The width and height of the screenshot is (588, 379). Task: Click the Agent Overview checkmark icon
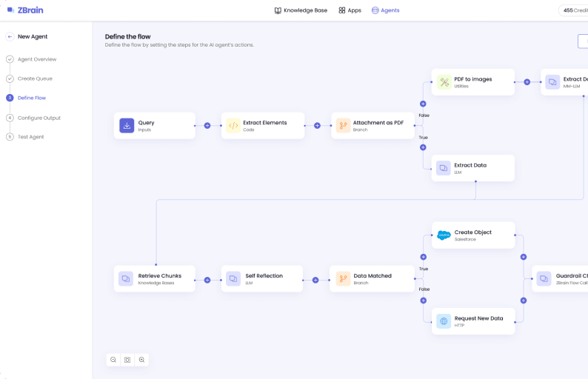tap(10, 59)
